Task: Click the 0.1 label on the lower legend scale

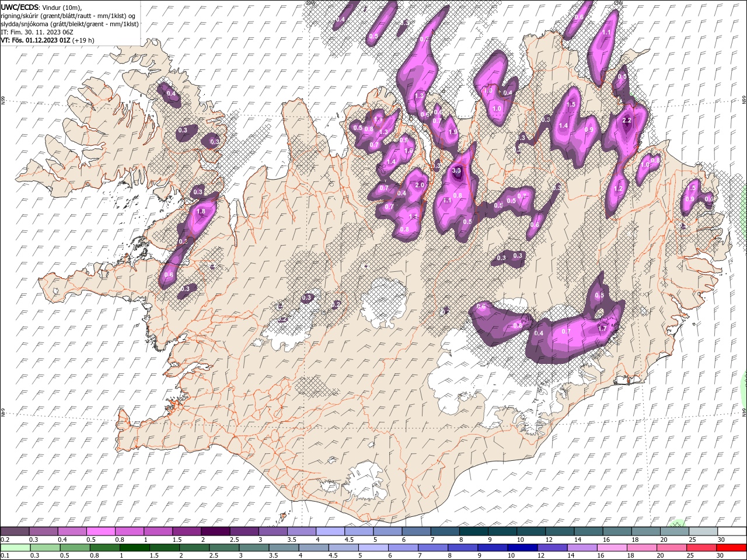Action: tap(5, 556)
